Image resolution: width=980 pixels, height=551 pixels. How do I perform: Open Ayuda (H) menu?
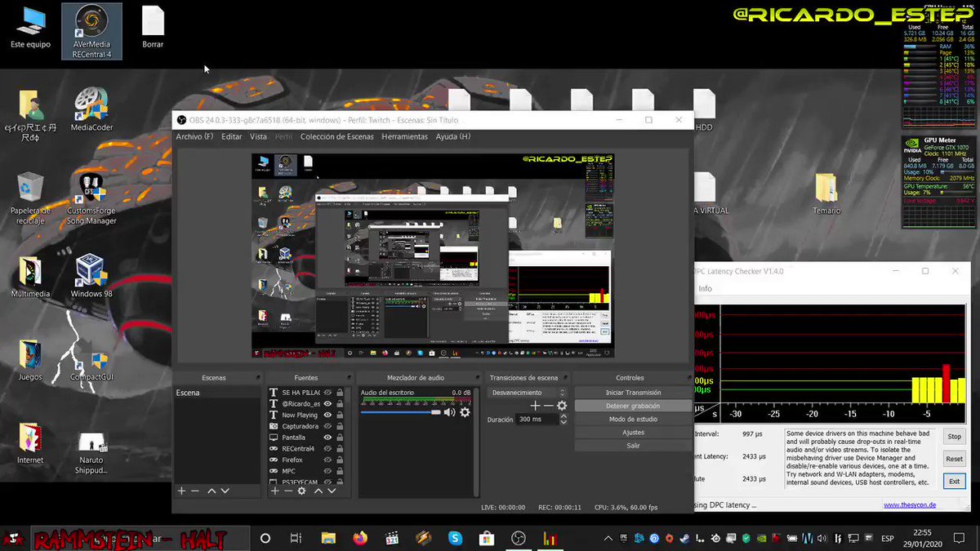[453, 136]
